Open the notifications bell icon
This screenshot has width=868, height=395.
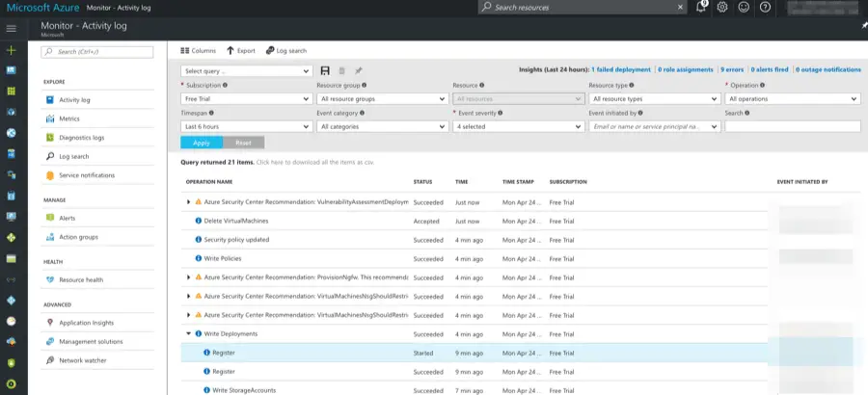[701, 7]
